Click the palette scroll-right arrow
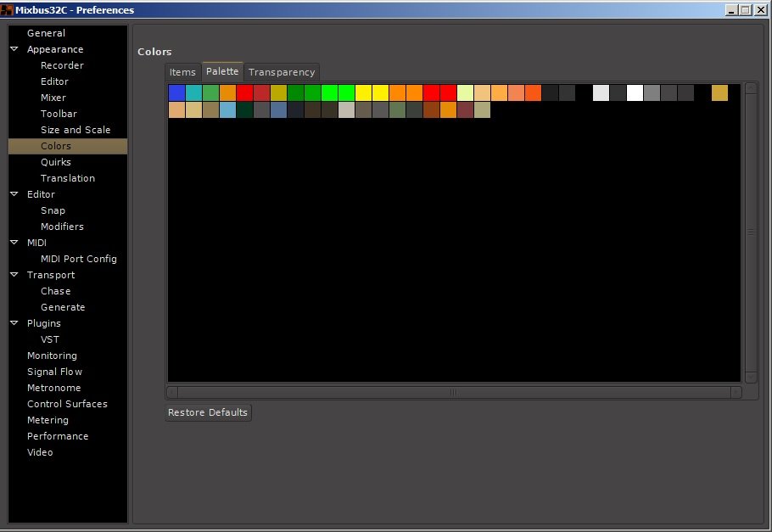The image size is (772, 532). coord(736,392)
